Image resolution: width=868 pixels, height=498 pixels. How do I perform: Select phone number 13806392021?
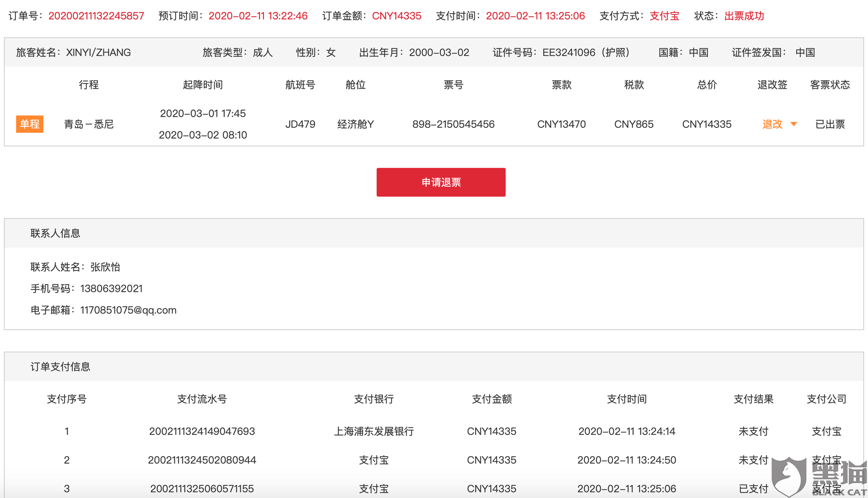click(x=111, y=289)
